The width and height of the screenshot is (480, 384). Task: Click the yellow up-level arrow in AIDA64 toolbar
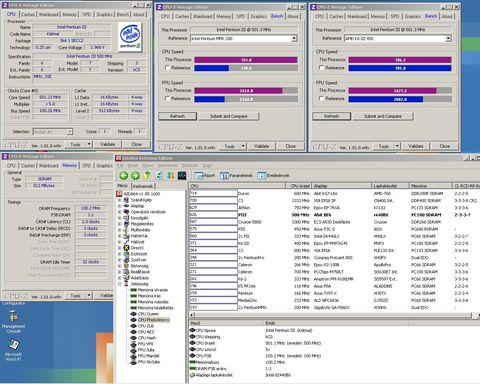(147, 175)
